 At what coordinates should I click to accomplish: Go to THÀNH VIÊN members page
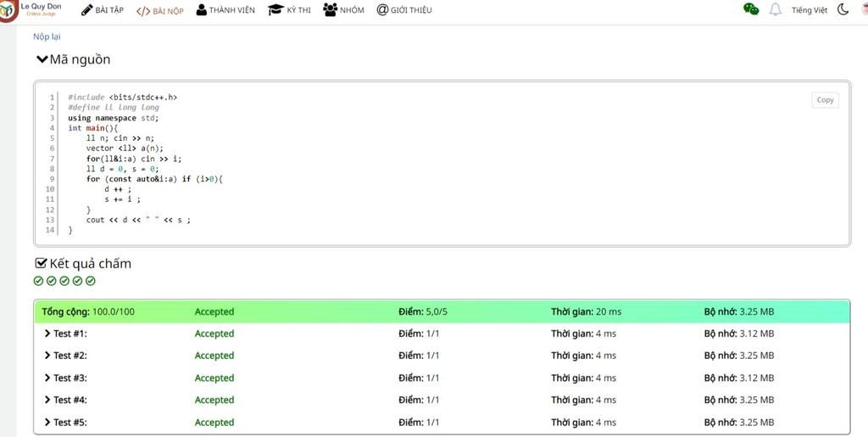pyautogui.click(x=225, y=10)
